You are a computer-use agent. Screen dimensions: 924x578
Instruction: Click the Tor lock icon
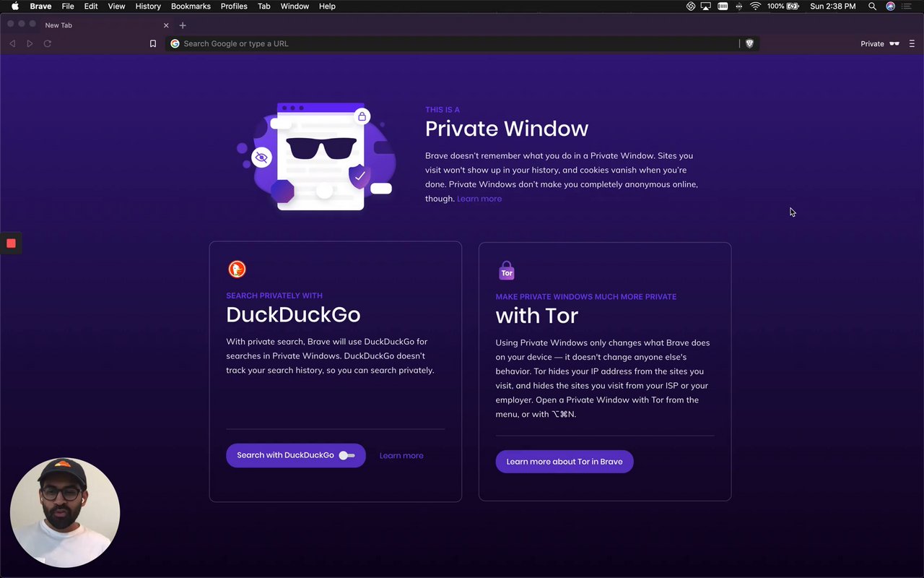(507, 271)
